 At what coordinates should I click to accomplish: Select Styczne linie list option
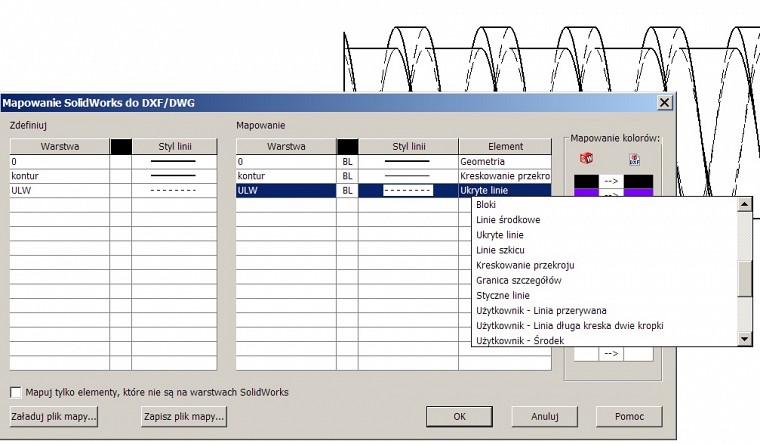coord(503,295)
